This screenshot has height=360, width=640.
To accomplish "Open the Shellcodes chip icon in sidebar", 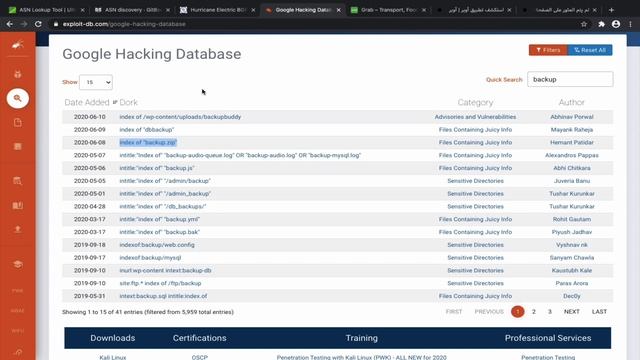I will pos(18,147).
